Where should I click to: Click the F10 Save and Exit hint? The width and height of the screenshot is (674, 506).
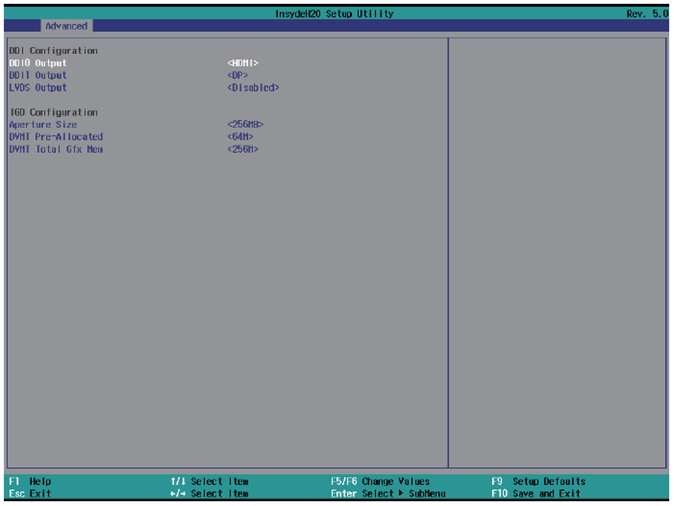point(536,494)
